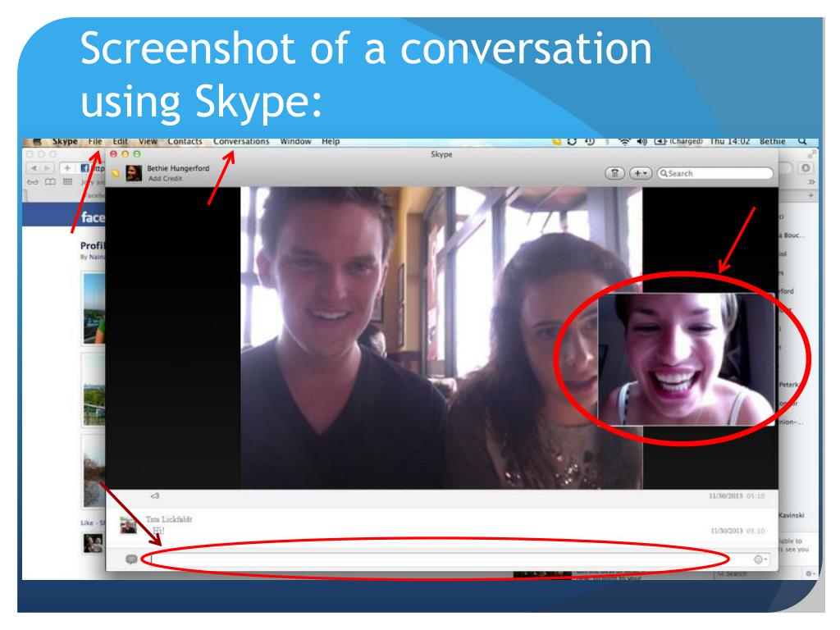This screenshot has width=840, height=630.
Task: Click the Skype Search field
Action: [x=714, y=173]
